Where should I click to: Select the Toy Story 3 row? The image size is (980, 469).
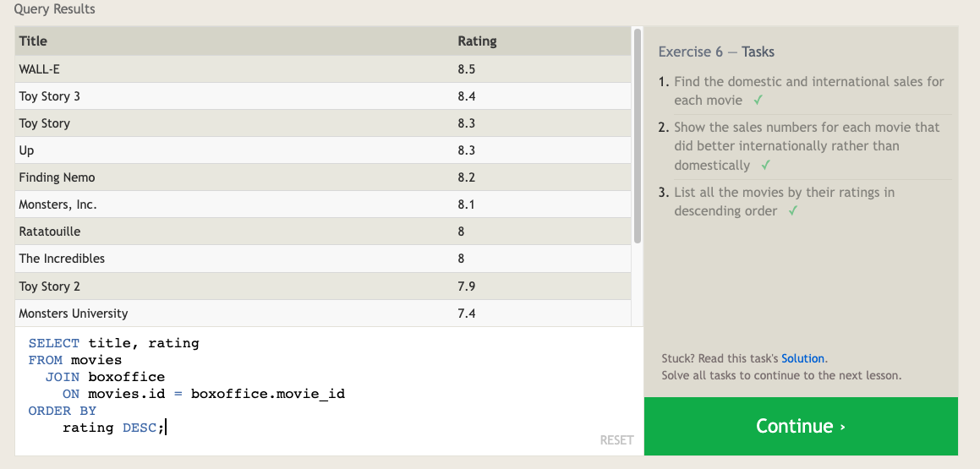click(322, 96)
